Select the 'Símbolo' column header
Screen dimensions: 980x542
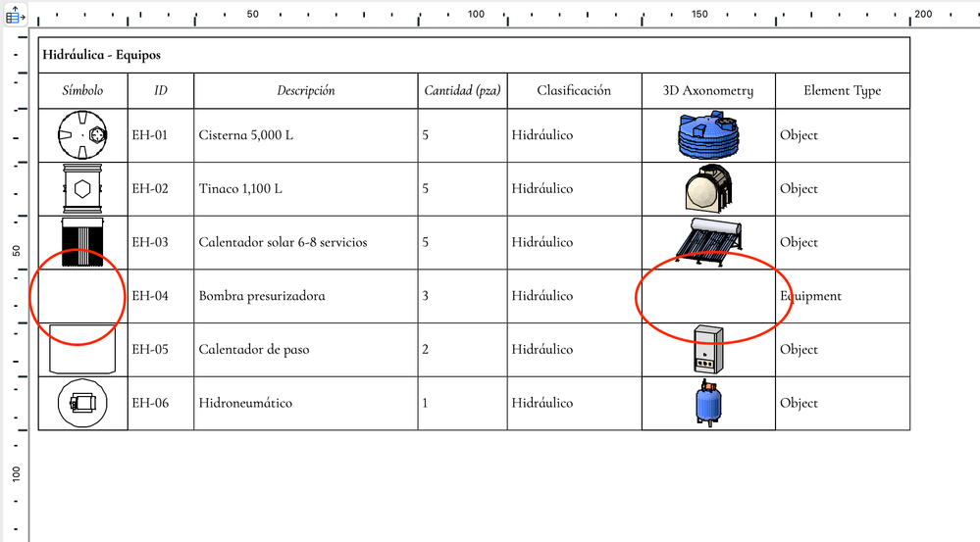coord(82,90)
